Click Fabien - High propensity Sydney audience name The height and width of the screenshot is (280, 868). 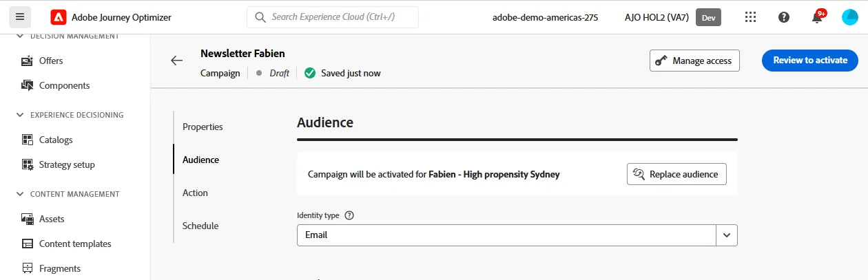click(494, 175)
